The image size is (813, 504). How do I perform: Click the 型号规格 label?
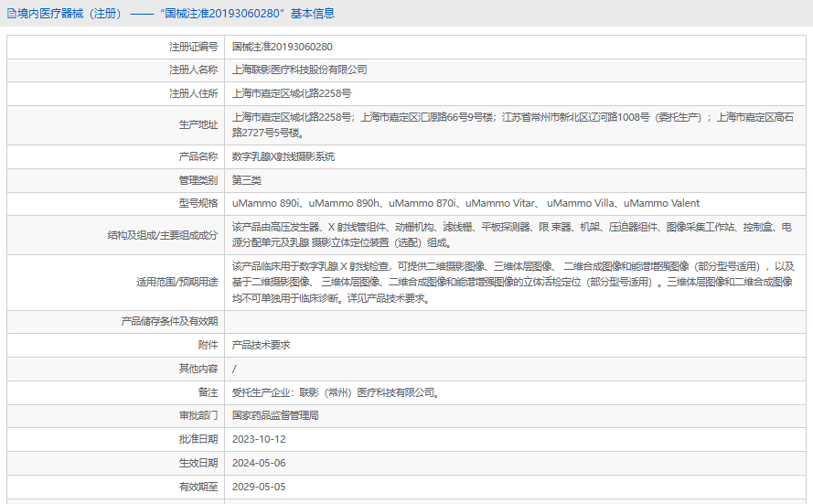(x=198, y=203)
